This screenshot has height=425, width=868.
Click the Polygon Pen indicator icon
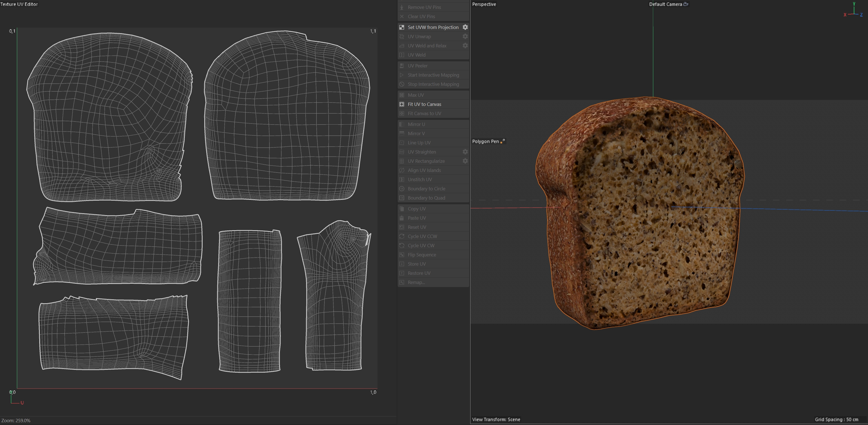click(503, 141)
